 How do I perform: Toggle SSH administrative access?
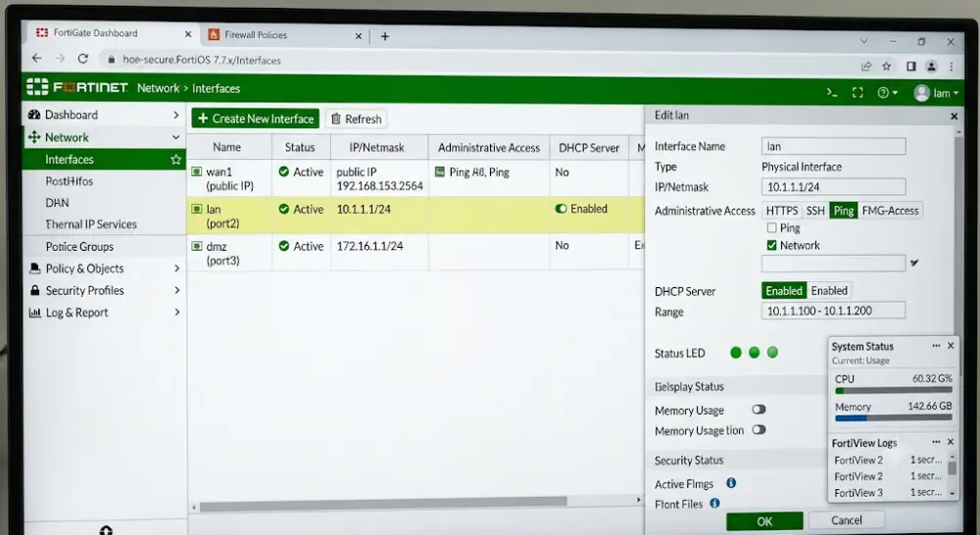[815, 211]
